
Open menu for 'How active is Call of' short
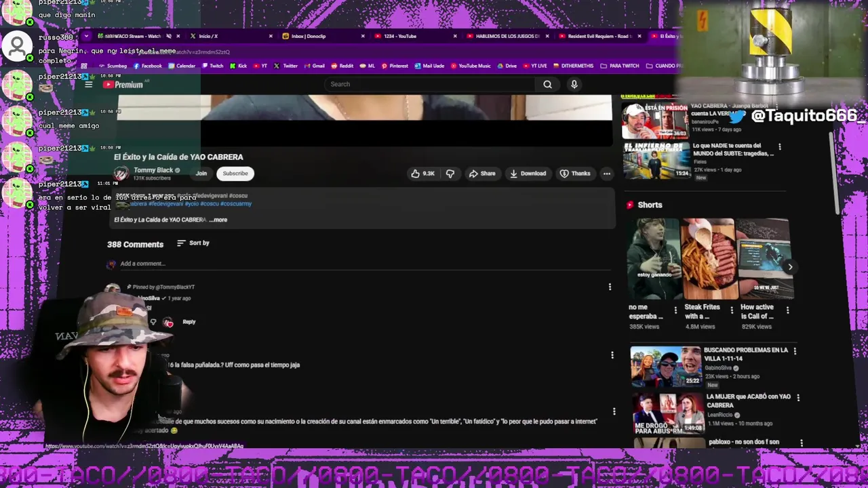coord(787,310)
